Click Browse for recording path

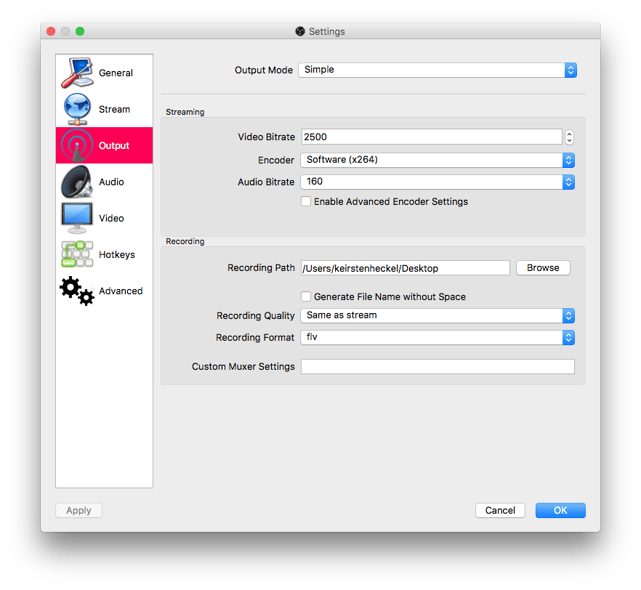click(x=543, y=268)
